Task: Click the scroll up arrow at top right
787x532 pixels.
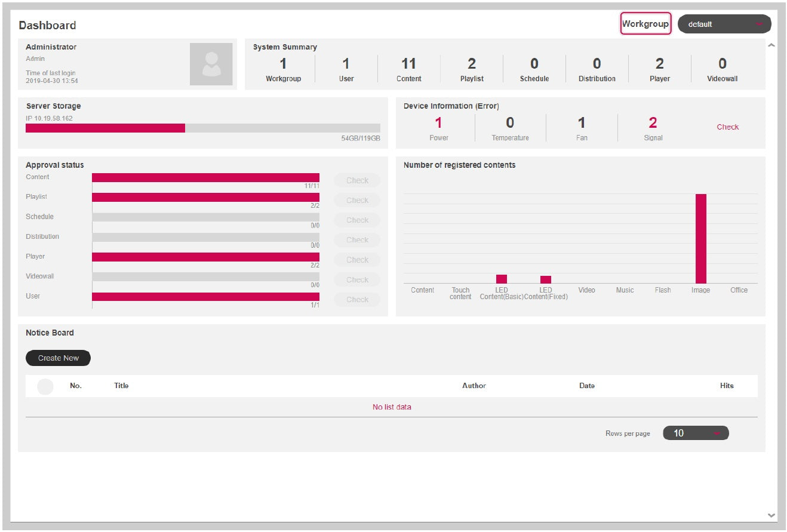Action: tap(771, 45)
